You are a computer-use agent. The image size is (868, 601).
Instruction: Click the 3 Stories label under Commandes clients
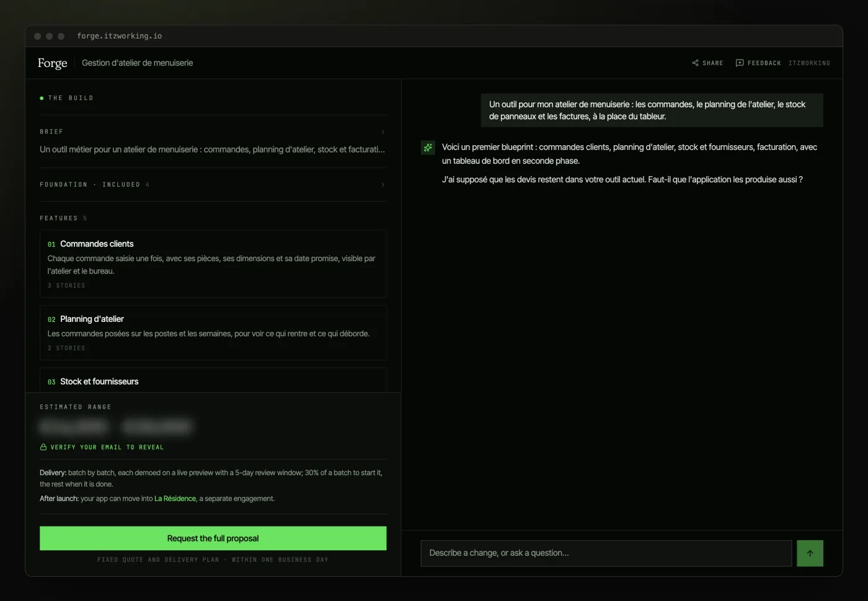(x=66, y=285)
